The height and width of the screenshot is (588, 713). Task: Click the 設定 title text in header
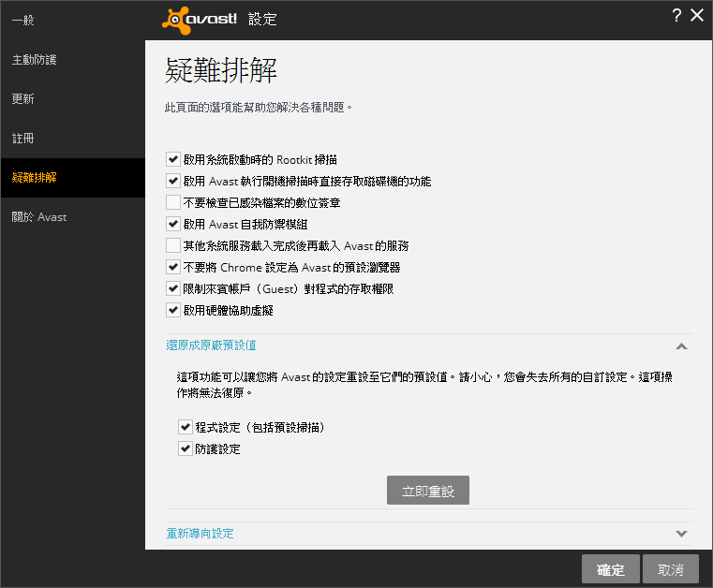(x=262, y=19)
